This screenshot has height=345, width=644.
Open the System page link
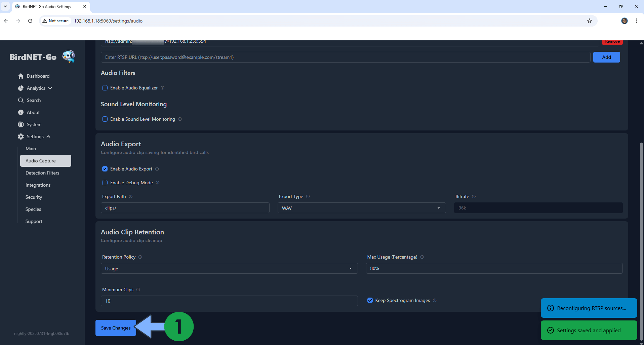click(34, 124)
